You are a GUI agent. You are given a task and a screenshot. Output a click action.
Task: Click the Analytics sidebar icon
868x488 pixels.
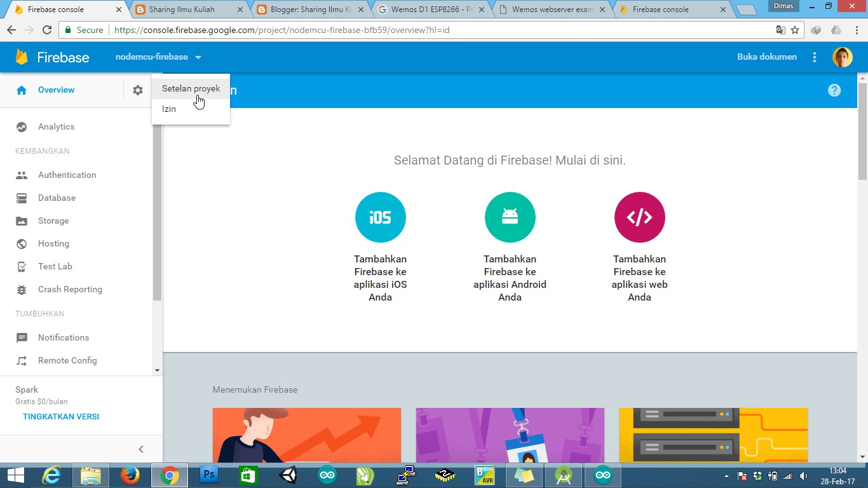tap(22, 127)
